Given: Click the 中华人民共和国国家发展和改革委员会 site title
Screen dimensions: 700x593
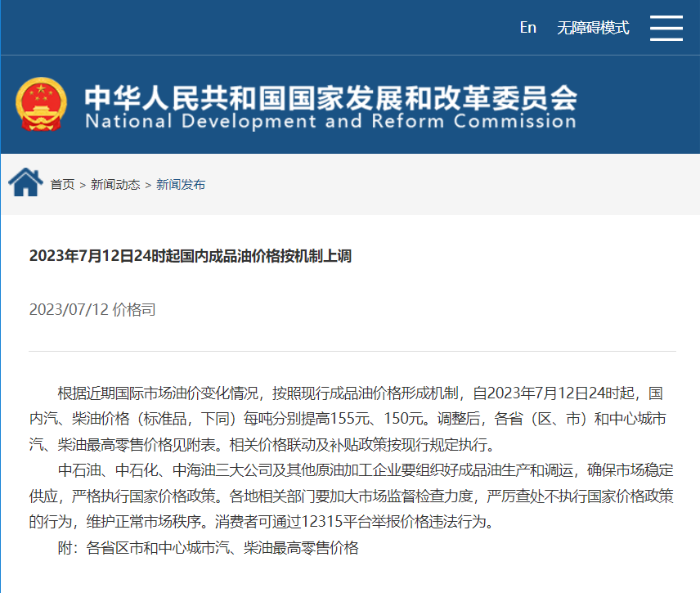Looking at the screenshot, I should pyautogui.click(x=331, y=98).
